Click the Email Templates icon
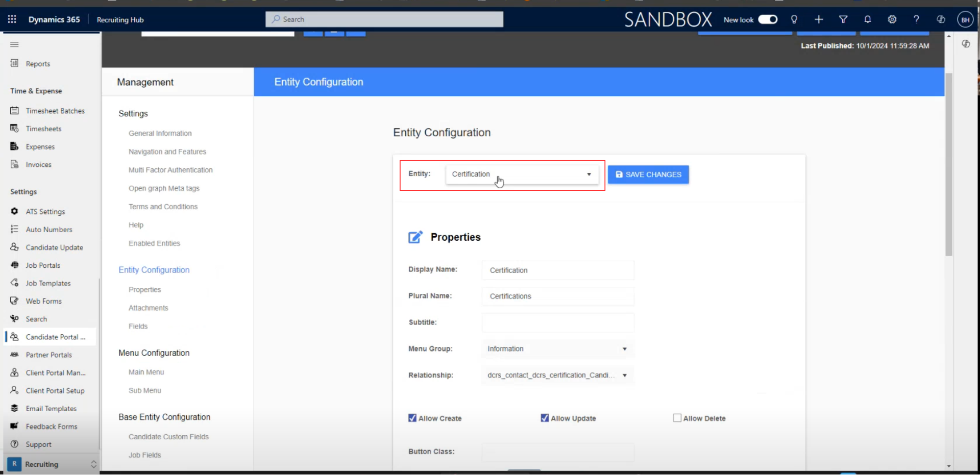This screenshot has height=475, width=980. point(14,408)
